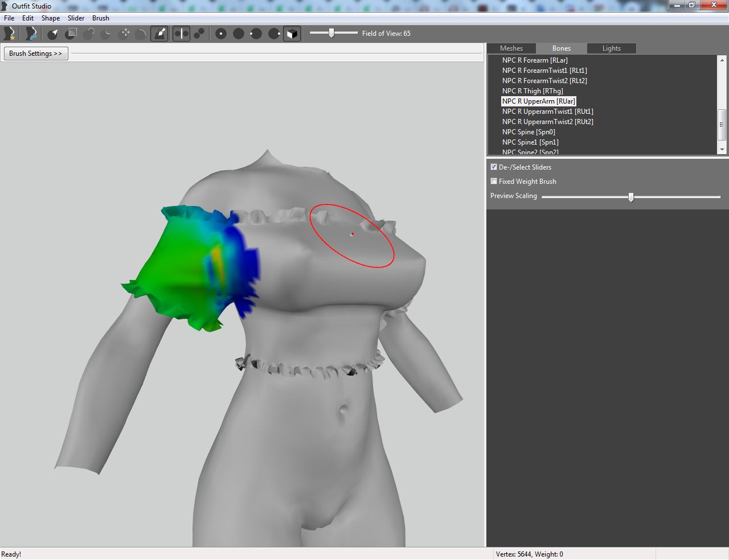Viewport: 729px width, 560px height.
Task: Click the plain solid circle toolbar icon
Action: (239, 34)
